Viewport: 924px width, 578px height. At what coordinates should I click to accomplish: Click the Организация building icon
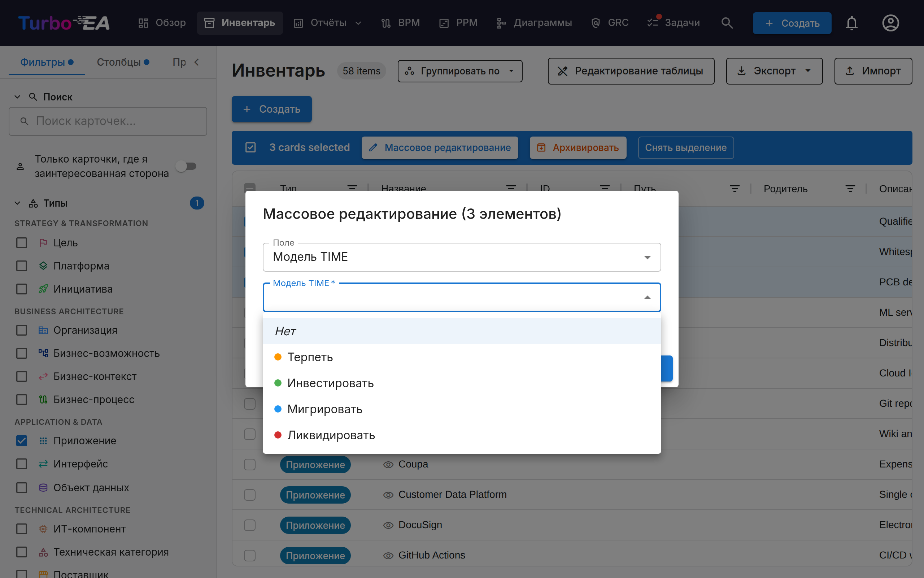pyautogui.click(x=43, y=330)
